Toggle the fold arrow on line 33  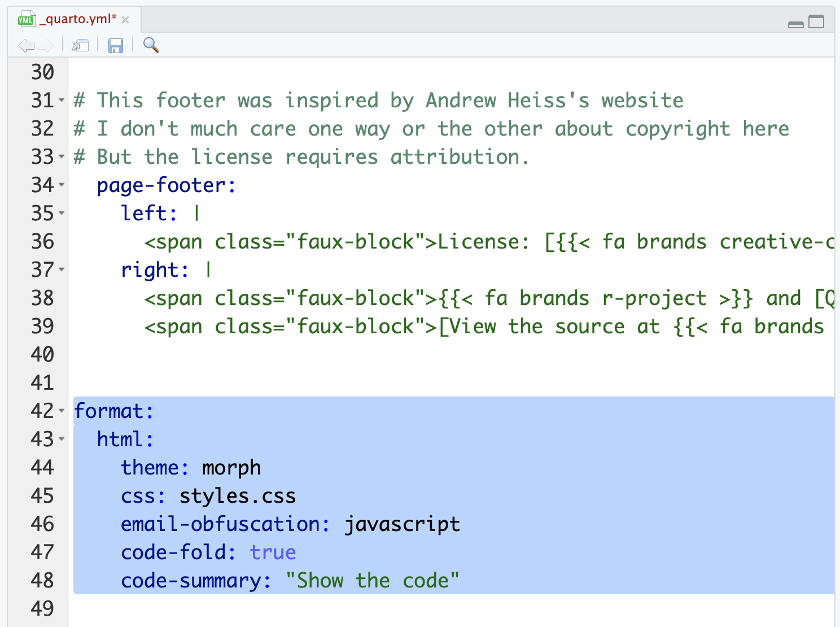(x=62, y=157)
